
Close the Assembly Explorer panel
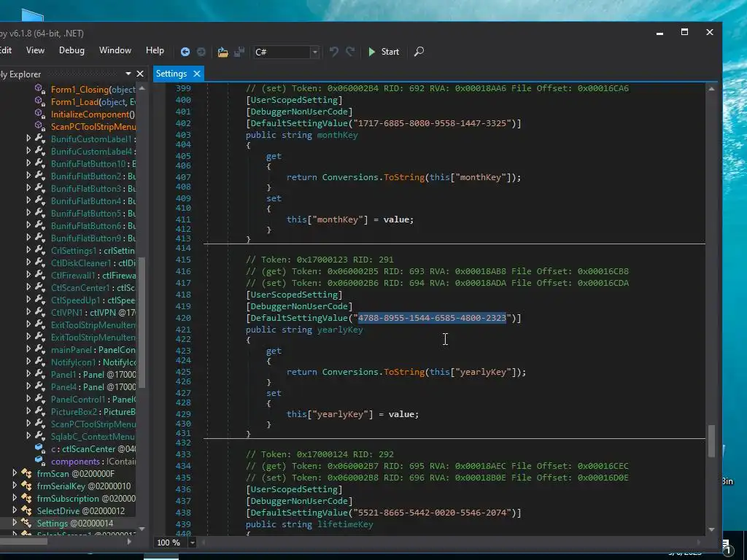click(x=140, y=74)
